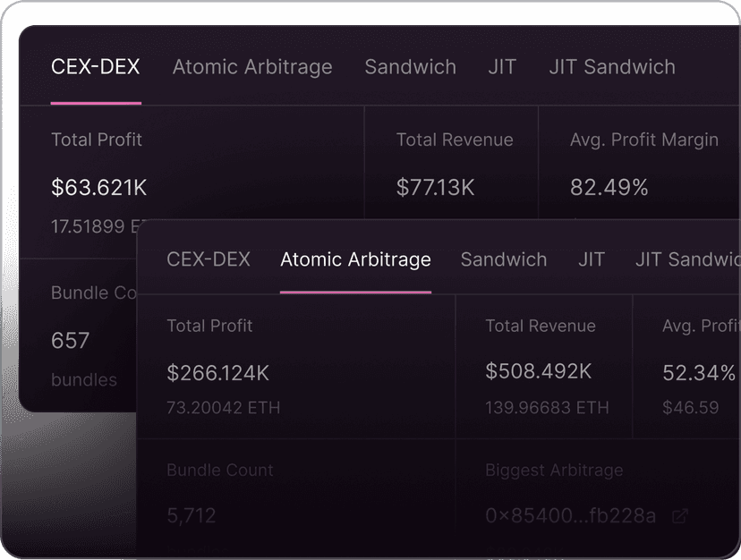Click the $63.621K Total Profit value

[x=98, y=187]
